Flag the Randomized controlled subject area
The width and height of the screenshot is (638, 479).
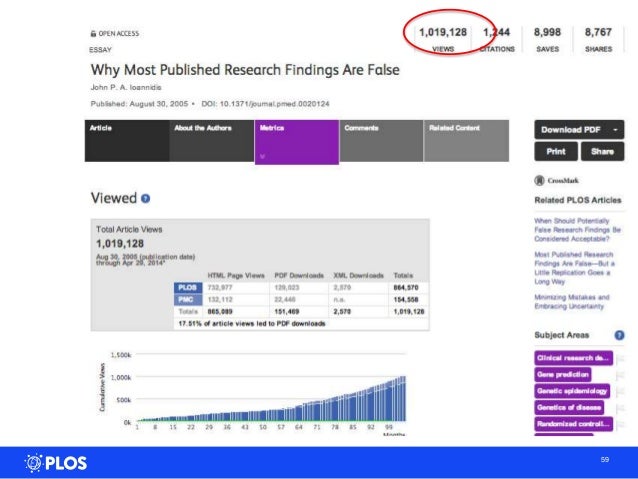620,424
